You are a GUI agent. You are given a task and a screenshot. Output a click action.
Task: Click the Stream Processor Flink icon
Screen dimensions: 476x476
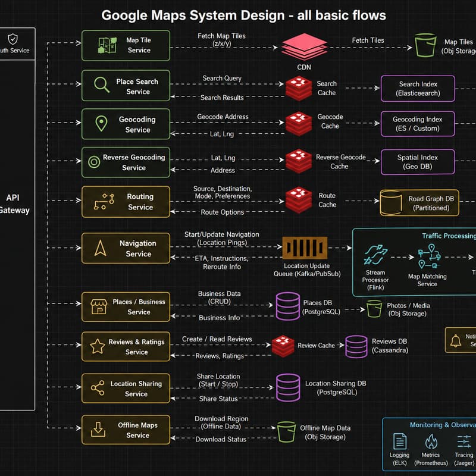(x=375, y=255)
